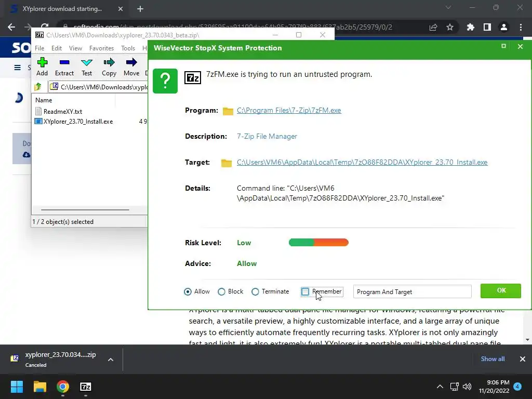This screenshot has height=399, width=532.
Task: Open the 7-Zip View menu
Action: point(75,48)
